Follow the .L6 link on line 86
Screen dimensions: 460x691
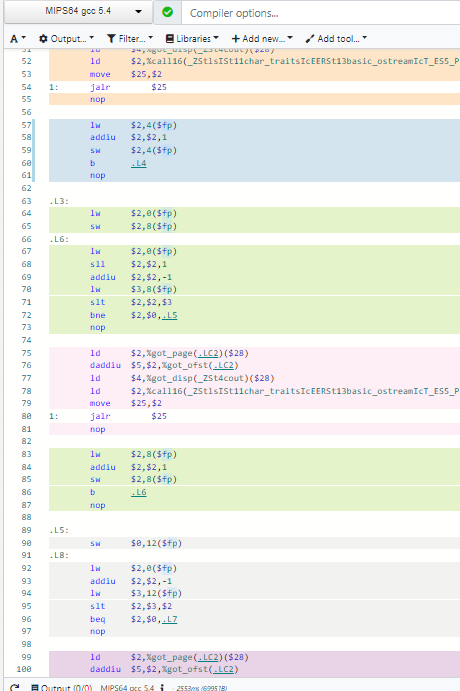138,493
